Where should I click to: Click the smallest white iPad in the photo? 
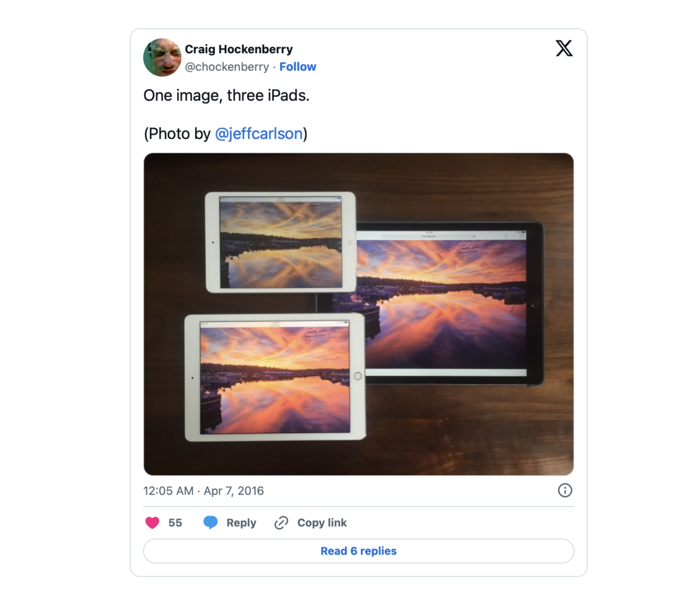point(280,242)
